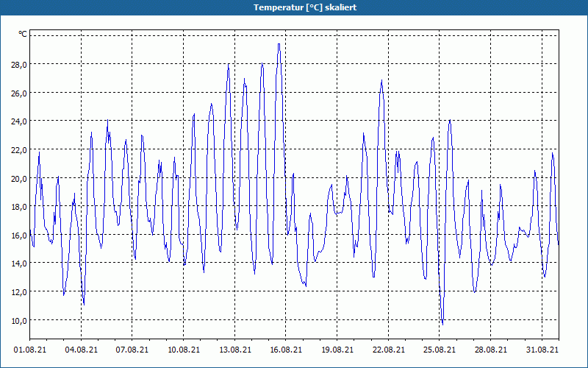This screenshot has height=368, width=588.
Task: Click the 18,0 temperature axis label
Action: (18, 207)
